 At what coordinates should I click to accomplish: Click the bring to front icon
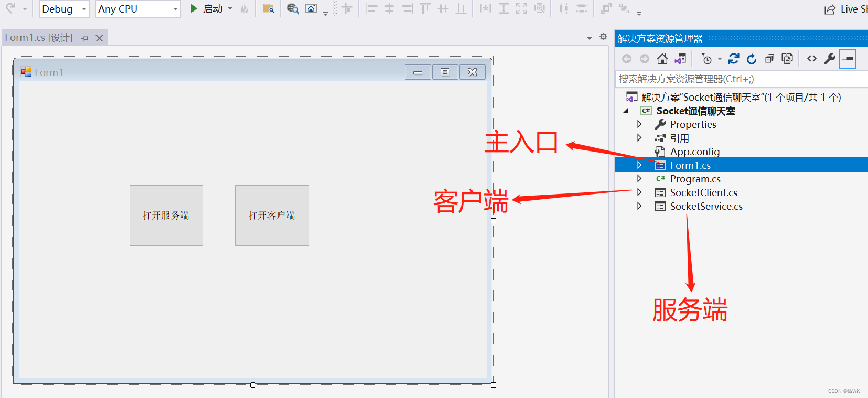pos(606,8)
